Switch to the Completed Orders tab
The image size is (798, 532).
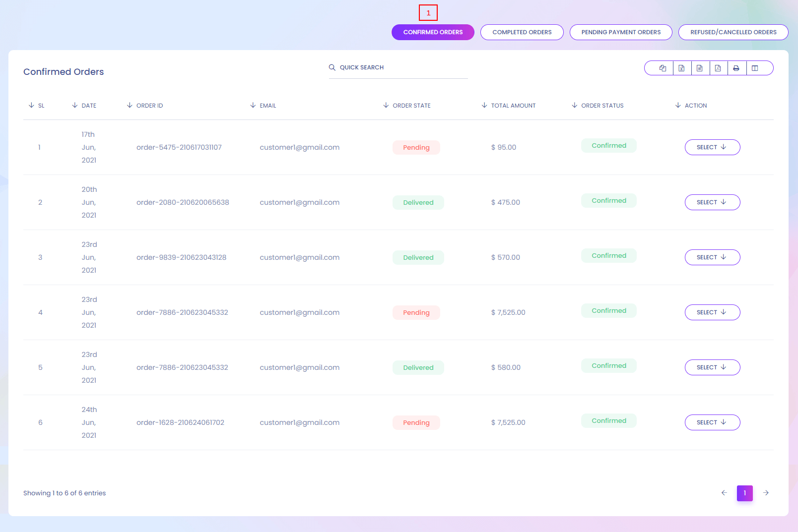click(x=522, y=32)
